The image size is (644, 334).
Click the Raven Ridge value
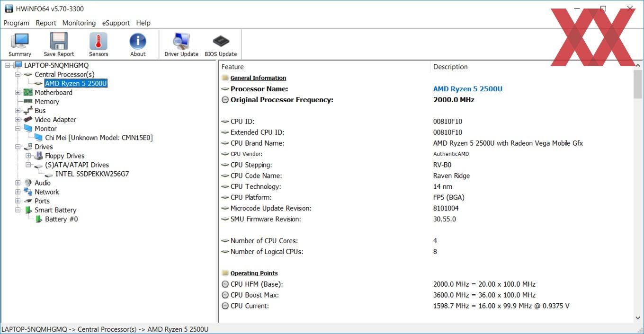coord(451,176)
